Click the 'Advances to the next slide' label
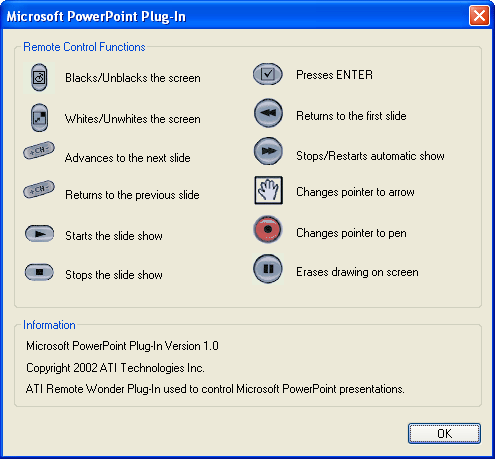 pos(128,158)
